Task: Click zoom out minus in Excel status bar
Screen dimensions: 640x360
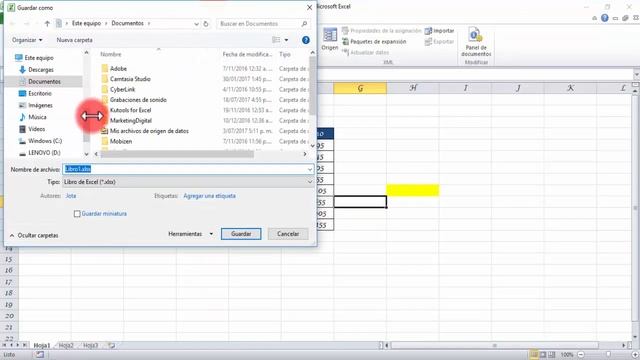Action: [581, 355]
